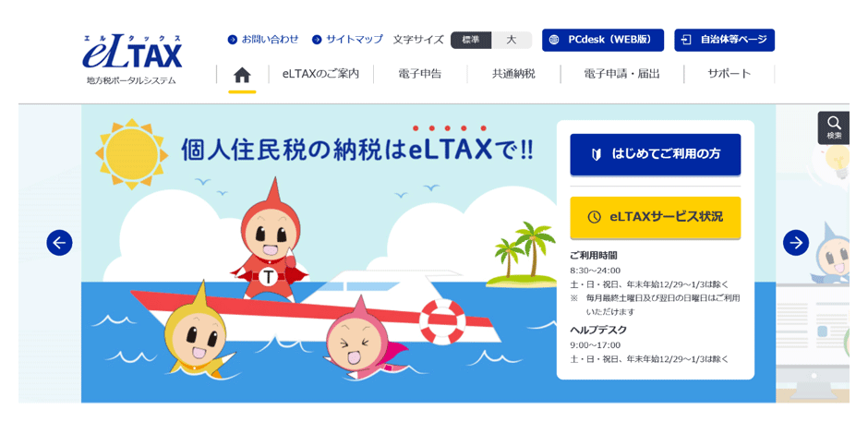This screenshot has width=868, height=422.
Task: Expand the 電子申告 menu
Action: pos(419,74)
